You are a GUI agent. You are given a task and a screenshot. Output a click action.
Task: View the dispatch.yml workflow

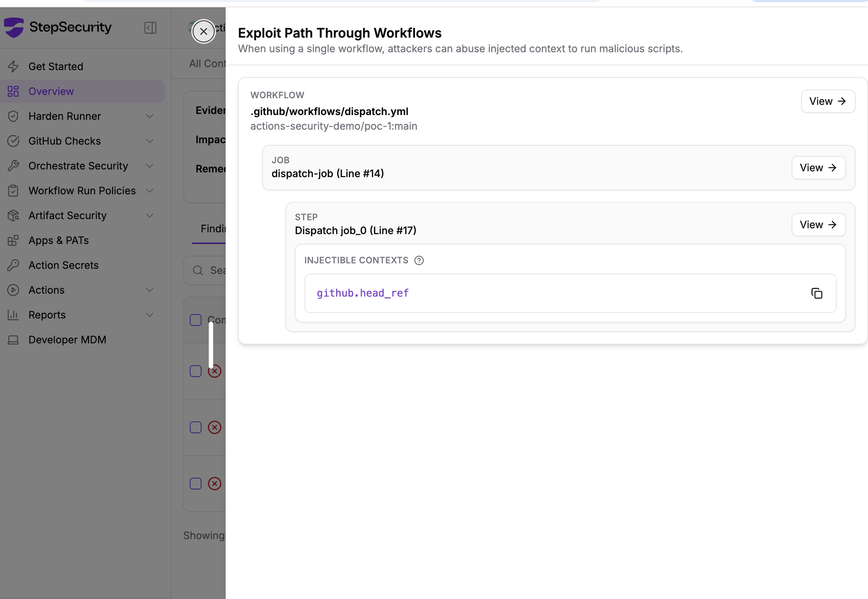click(x=827, y=101)
